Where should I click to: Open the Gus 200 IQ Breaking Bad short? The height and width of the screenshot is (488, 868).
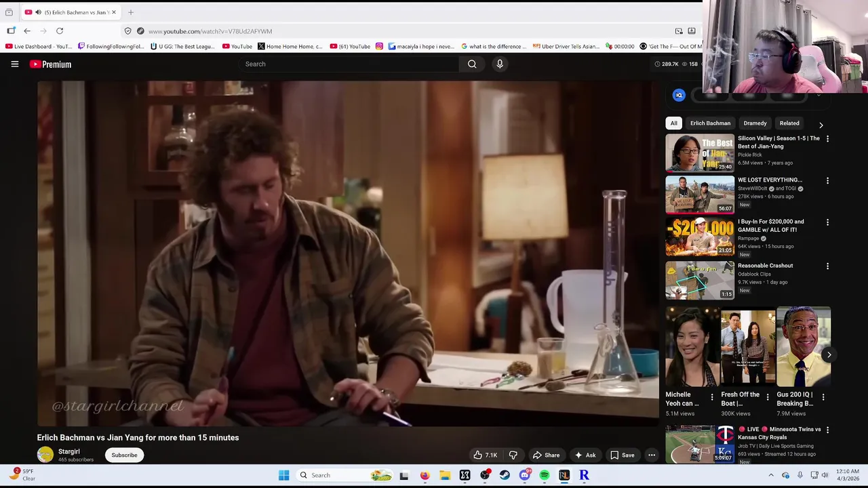[x=804, y=347]
